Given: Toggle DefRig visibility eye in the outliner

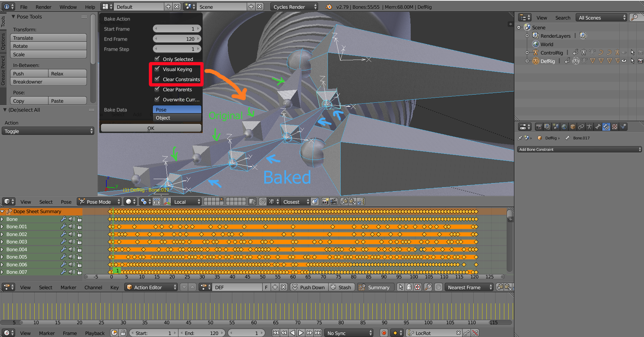Looking at the screenshot, I should (x=624, y=61).
